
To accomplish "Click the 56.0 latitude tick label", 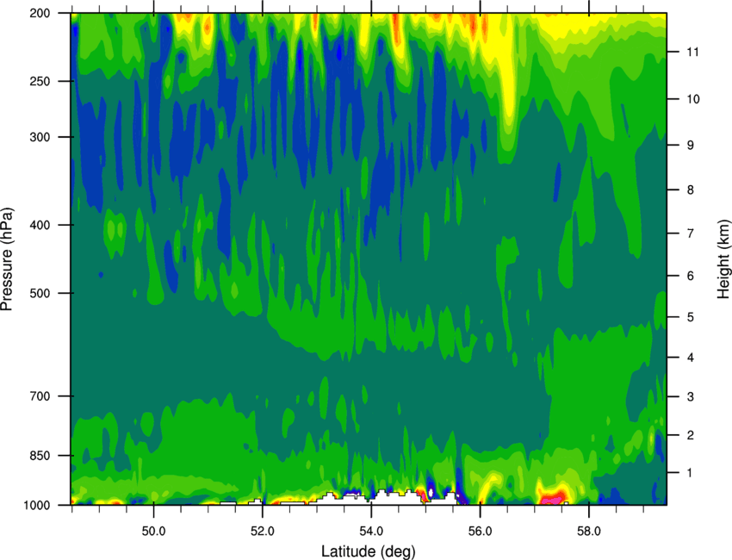I will click(480, 531).
